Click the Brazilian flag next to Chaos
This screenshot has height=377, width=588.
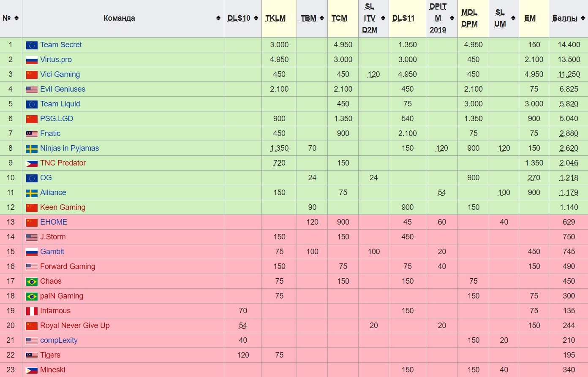(32, 282)
